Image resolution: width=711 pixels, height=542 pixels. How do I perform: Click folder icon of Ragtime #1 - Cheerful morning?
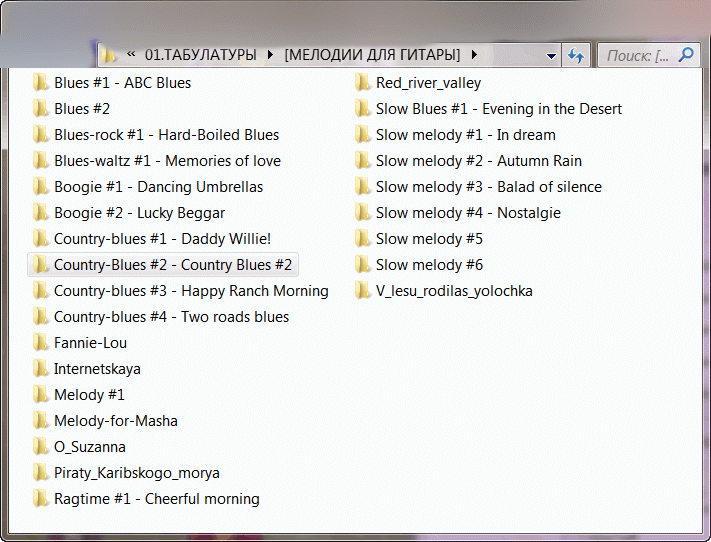click(x=40, y=498)
